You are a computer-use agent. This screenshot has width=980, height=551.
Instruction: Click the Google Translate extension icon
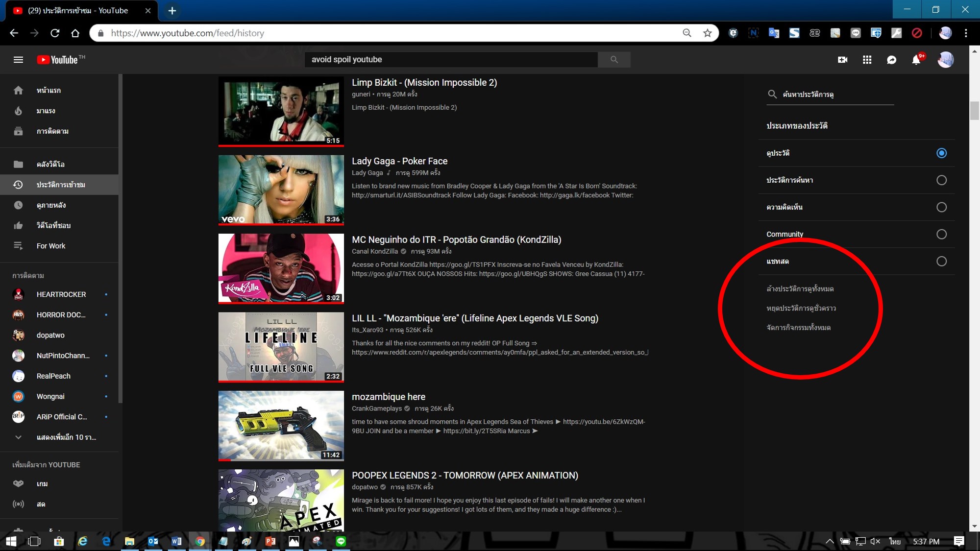coord(774,33)
